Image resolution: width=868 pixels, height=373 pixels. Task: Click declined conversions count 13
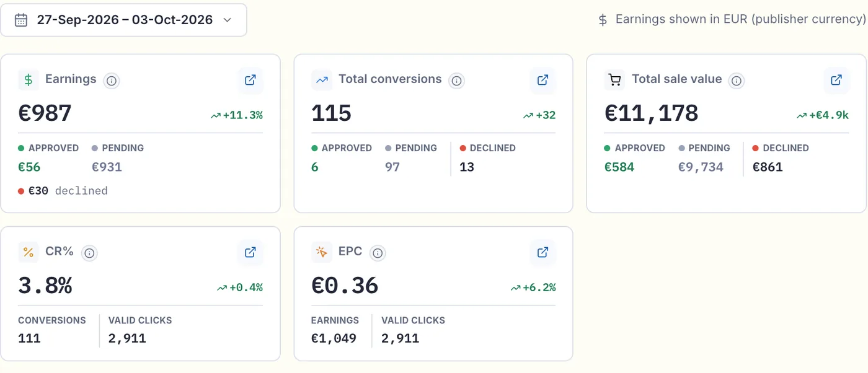click(467, 167)
